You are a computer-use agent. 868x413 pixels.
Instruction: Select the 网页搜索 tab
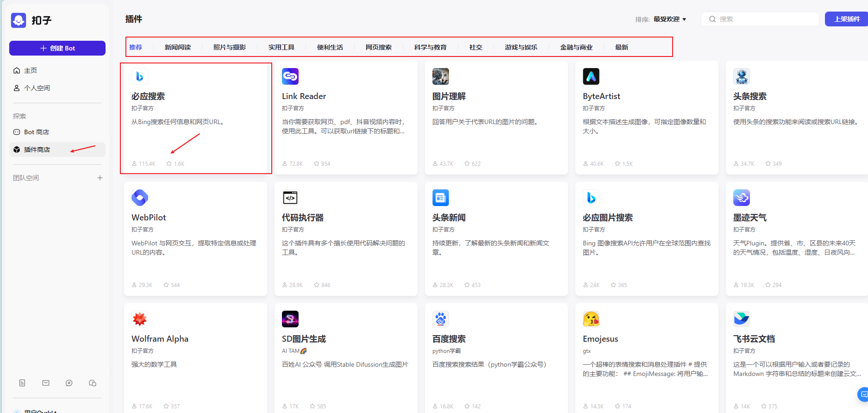tap(379, 47)
